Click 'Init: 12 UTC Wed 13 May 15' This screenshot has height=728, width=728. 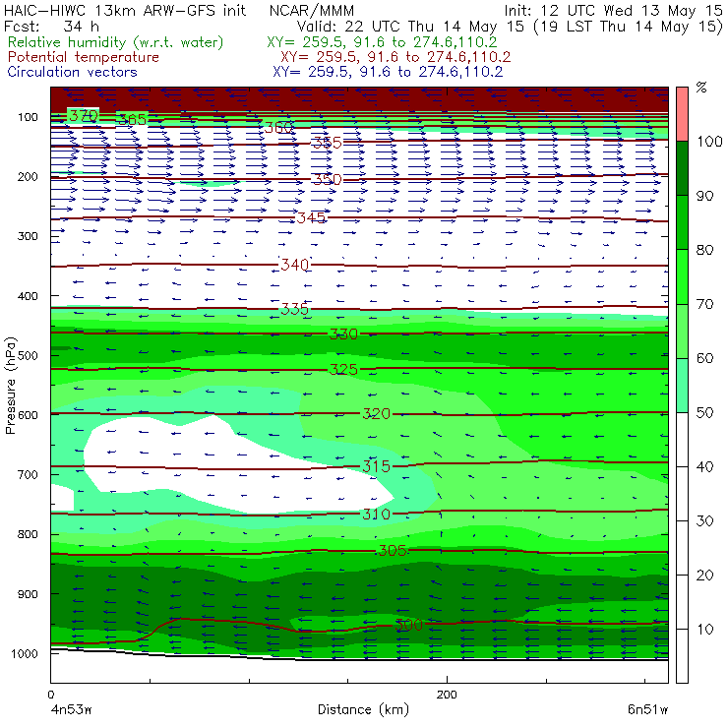pos(613,11)
